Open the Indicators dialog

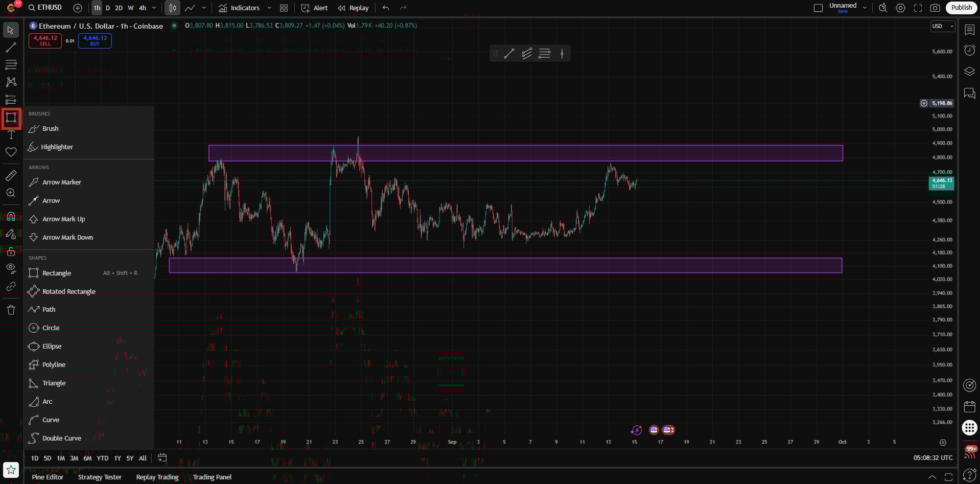click(239, 8)
